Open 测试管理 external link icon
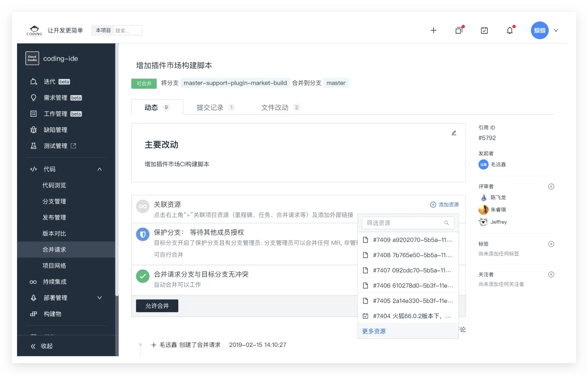Image resolution: width=588 pixels, height=375 pixels. [x=73, y=146]
